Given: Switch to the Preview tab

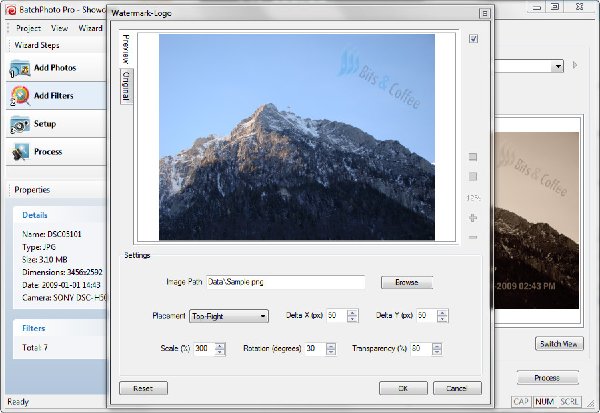Looking at the screenshot, I should [x=126, y=49].
